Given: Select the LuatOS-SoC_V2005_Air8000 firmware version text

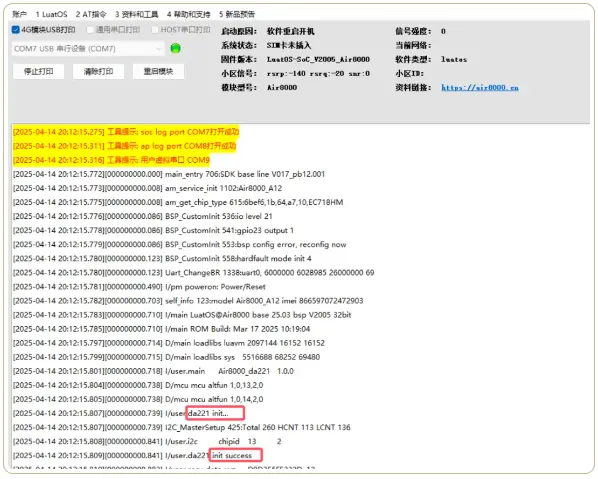Looking at the screenshot, I should tap(318, 59).
